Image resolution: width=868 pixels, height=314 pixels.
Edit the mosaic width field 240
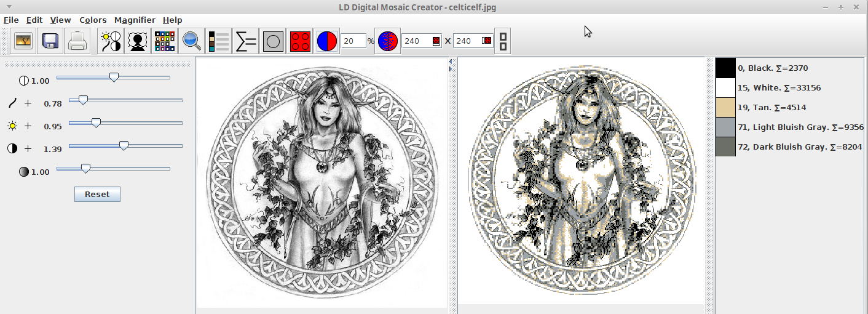point(422,41)
